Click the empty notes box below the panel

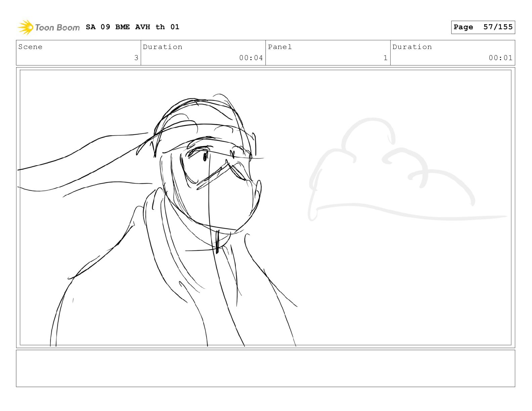265,368
